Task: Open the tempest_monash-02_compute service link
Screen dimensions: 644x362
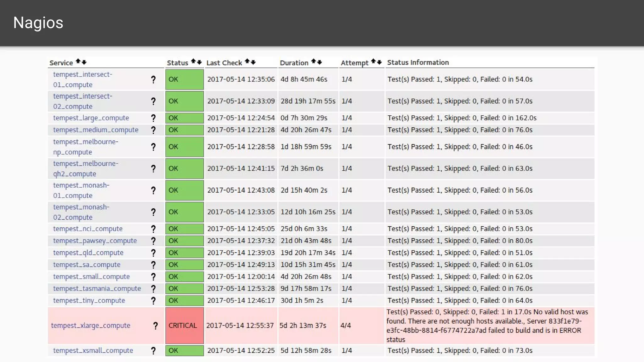Action: point(81,212)
